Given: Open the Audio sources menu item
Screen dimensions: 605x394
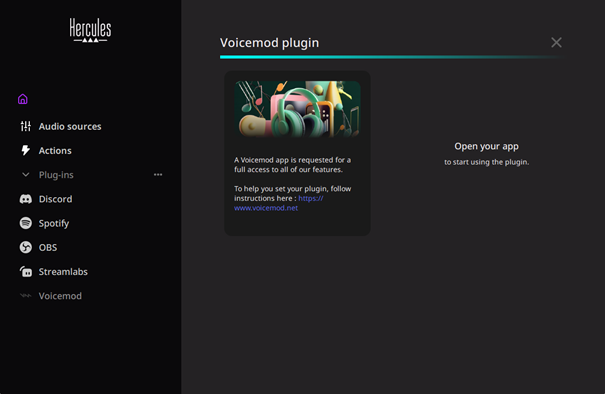Looking at the screenshot, I should click(70, 127).
